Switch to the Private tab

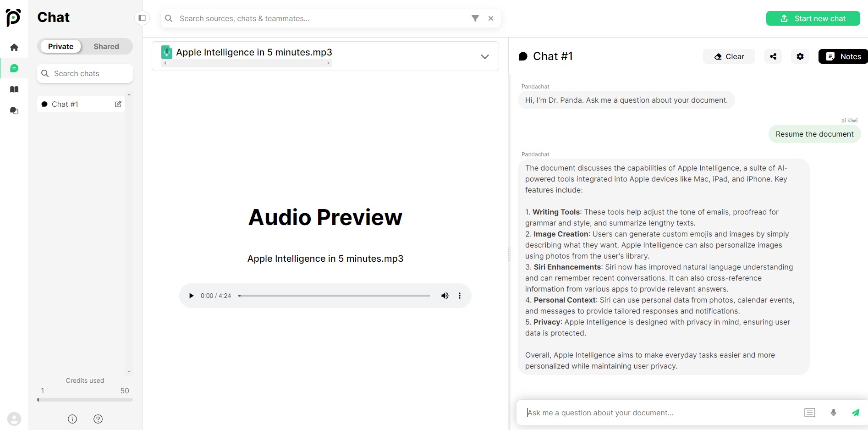coord(60,46)
